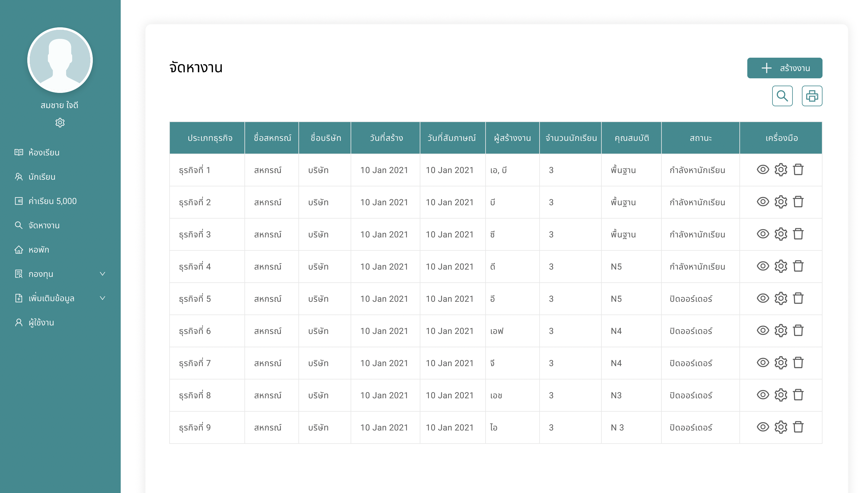
Task: Open settings gear for ธุรกิจที่ 1
Action: (781, 170)
